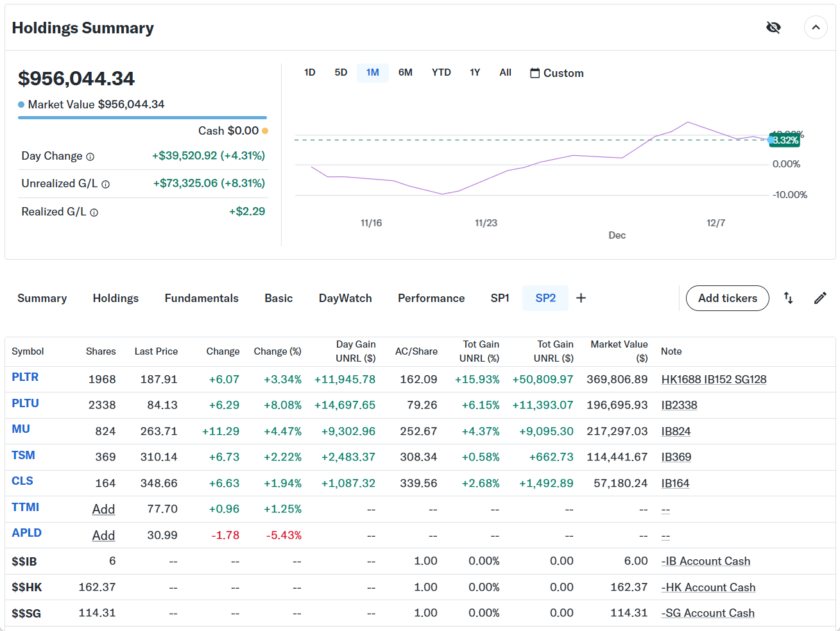Viewport: 840px width, 631px height.
Task: Click info icon beside Realized G/L
Action: [94, 213]
